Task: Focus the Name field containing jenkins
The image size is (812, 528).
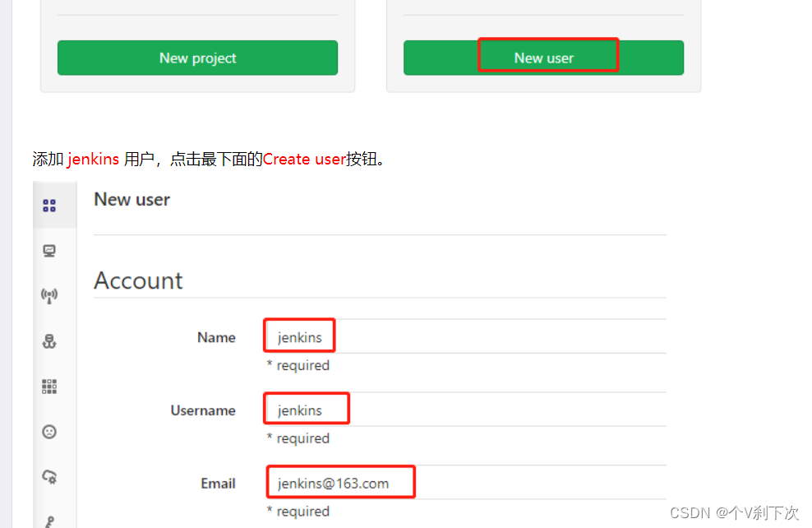Action: (464, 337)
